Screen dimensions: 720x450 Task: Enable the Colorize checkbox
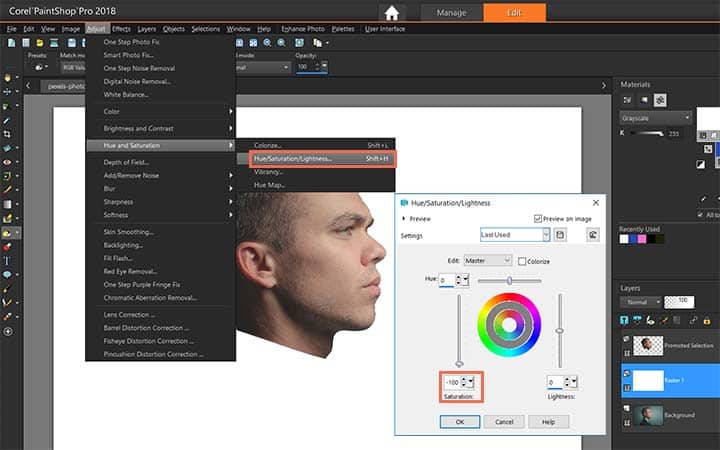coord(522,261)
